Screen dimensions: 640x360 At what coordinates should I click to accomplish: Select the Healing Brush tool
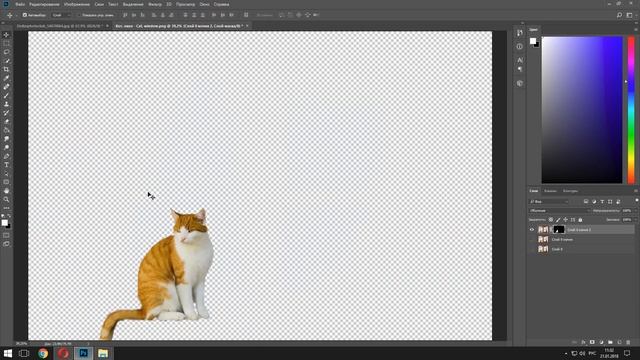6,87
